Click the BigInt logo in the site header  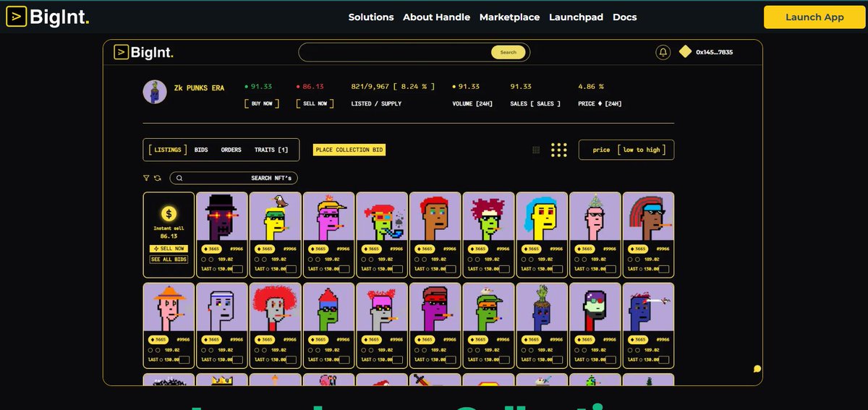point(46,17)
